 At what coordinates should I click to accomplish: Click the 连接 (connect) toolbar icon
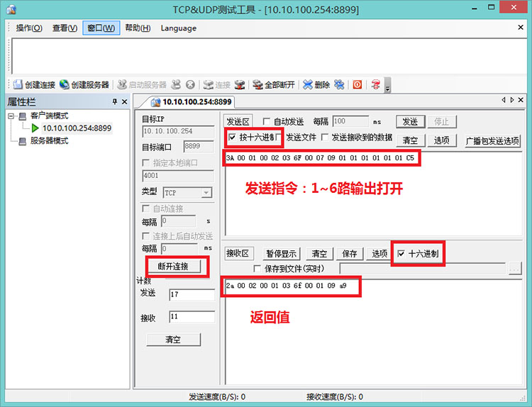(208, 84)
